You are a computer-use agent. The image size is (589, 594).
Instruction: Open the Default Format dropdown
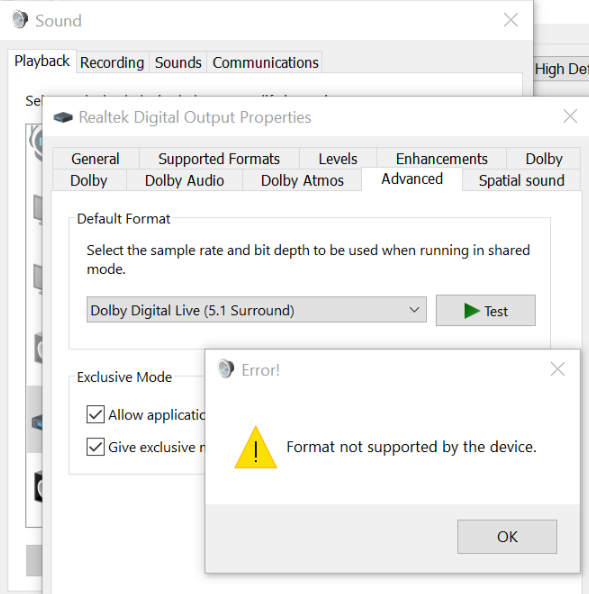coord(256,310)
